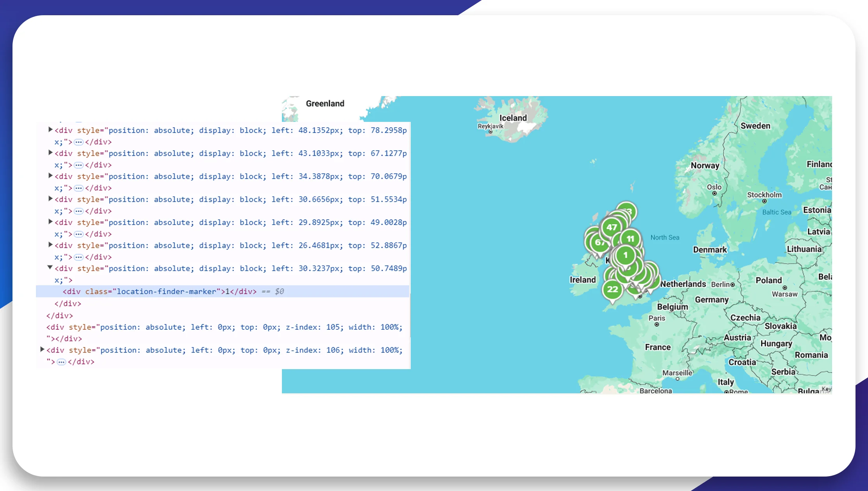The image size is (868, 491).
Task: Select the div line with top: 52.8867p
Action: click(x=230, y=251)
